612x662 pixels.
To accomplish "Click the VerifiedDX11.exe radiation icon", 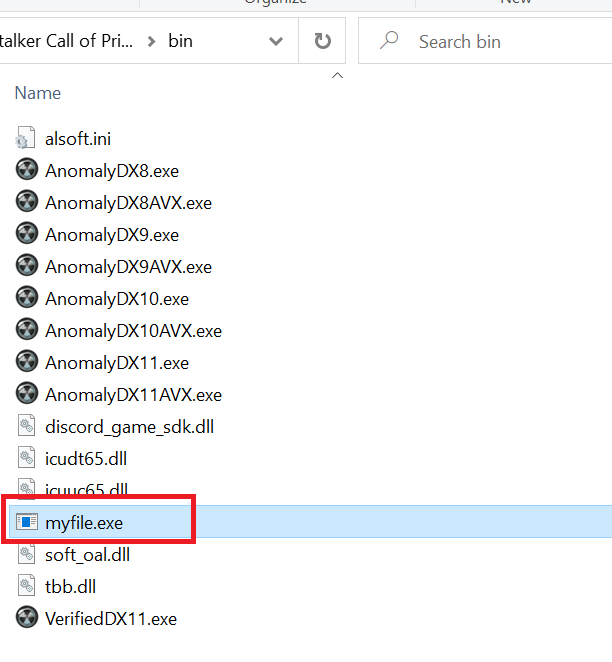I will point(27,618).
